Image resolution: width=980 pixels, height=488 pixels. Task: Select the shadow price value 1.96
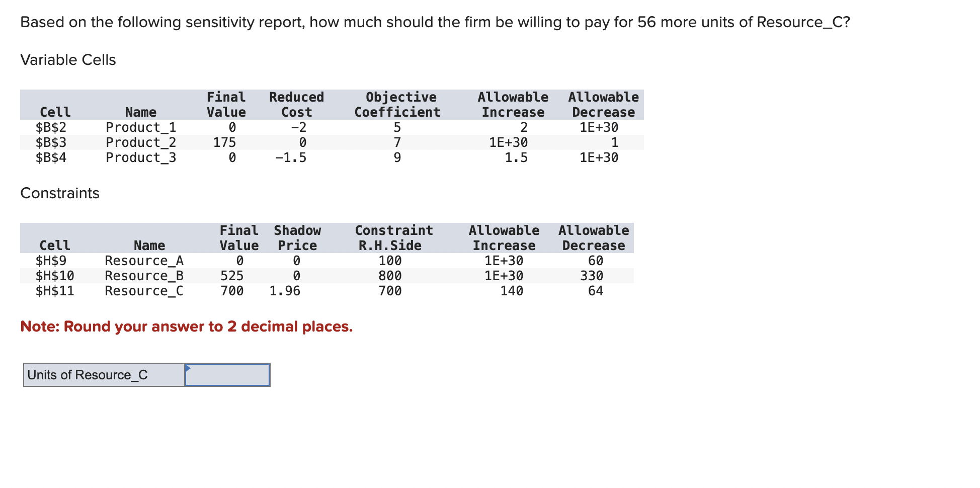pyautogui.click(x=284, y=291)
